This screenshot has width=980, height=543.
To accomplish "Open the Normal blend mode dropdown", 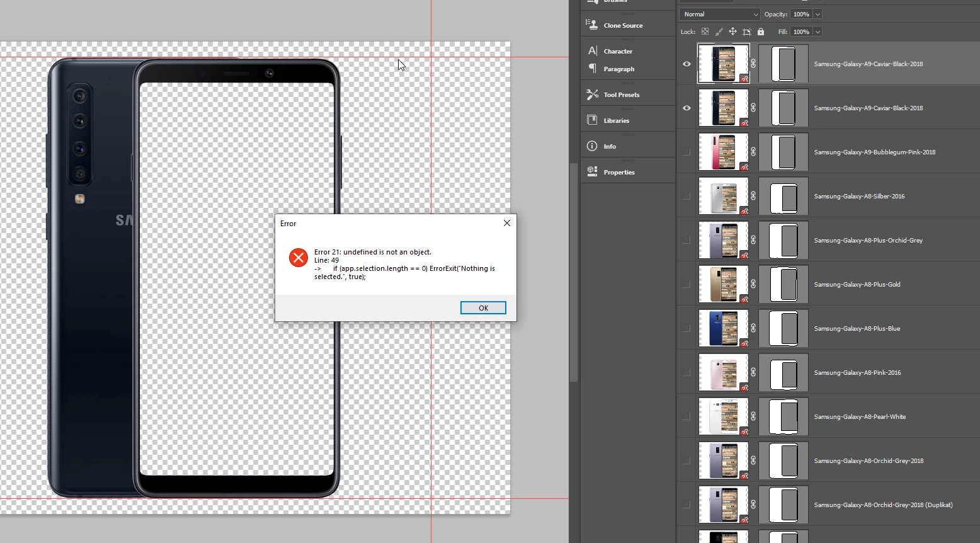I will [720, 14].
